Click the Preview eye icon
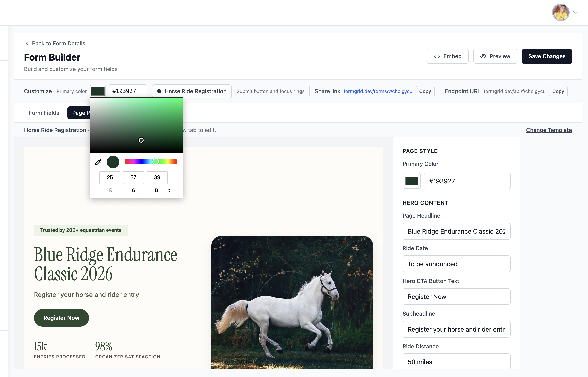 coord(483,56)
